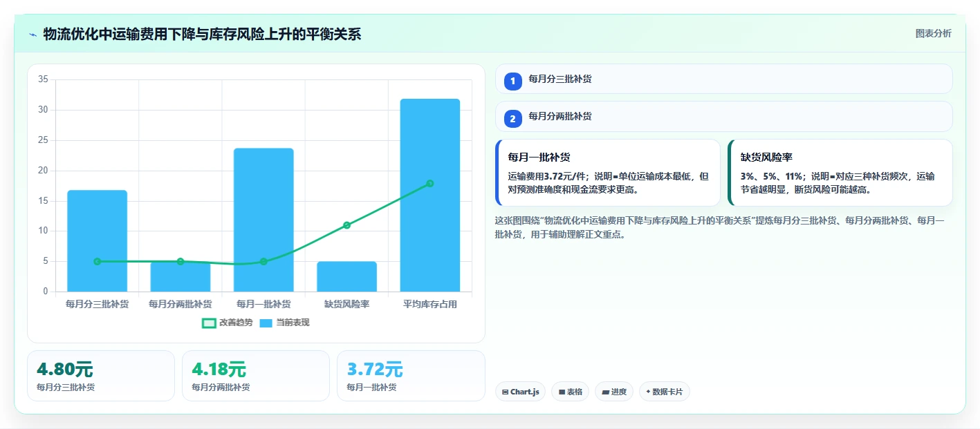Click the green 改善趋势 legend swatch
Image resolution: width=980 pixels, height=429 pixels.
[x=209, y=323]
